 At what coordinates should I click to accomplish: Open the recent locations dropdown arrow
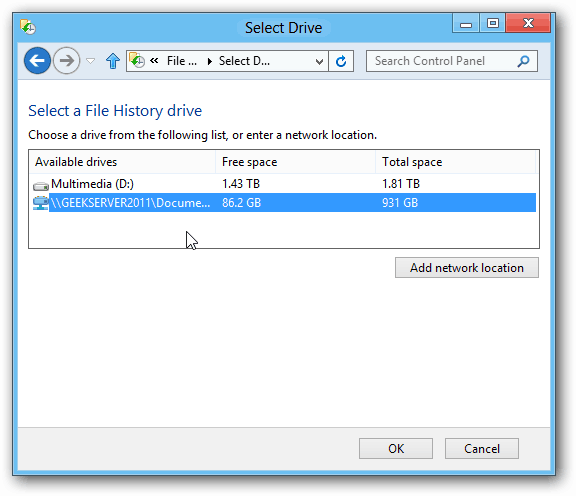pyautogui.click(x=90, y=61)
